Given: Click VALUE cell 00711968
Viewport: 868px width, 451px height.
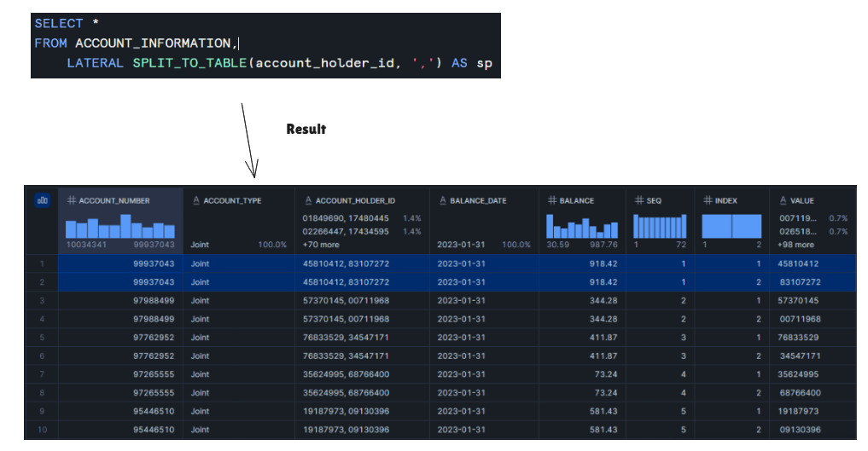Looking at the screenshot, I should (x=800, y=319).
